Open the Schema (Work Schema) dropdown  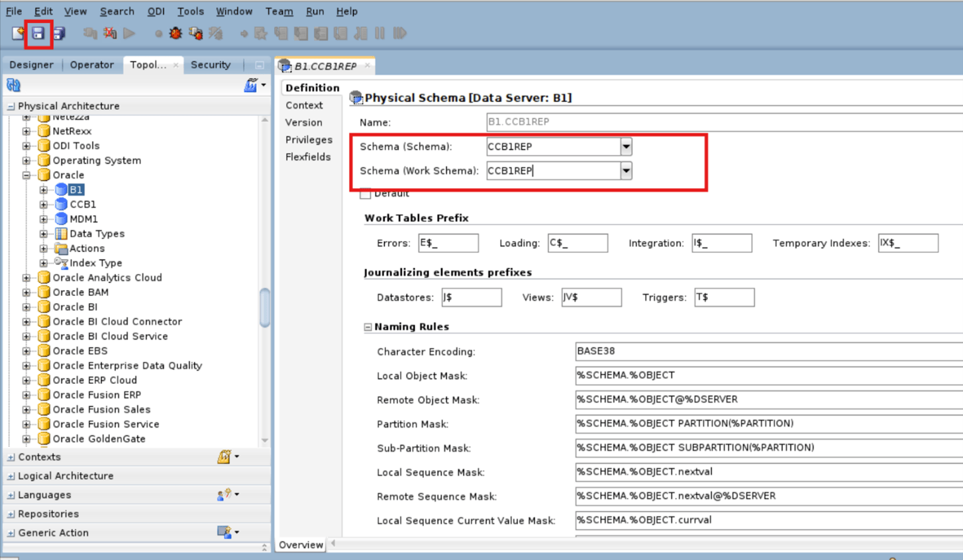click(627, 170)
